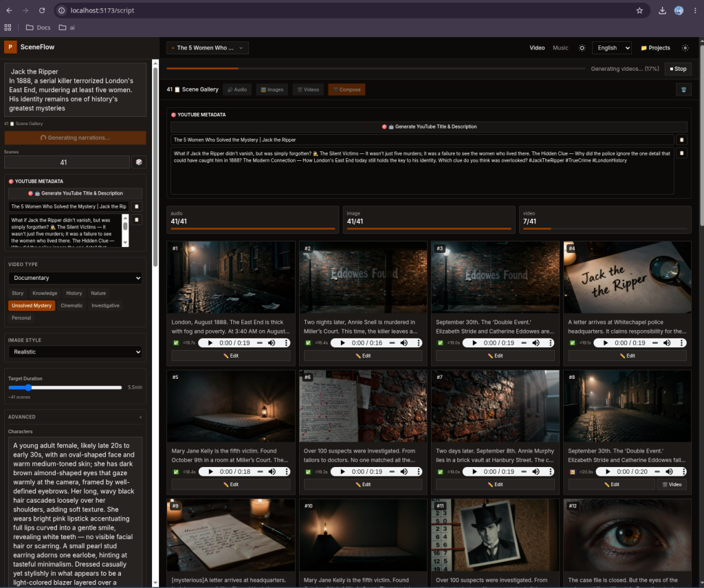Open the settings gear in top bar
Image resolution: width=704 pixels, height=588 pixels.
(x=685, y=47)
